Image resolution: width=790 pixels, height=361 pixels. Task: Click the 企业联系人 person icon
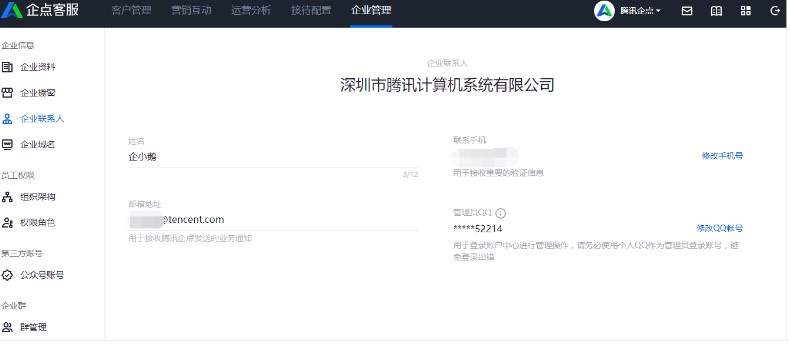(x=7, y=119)
